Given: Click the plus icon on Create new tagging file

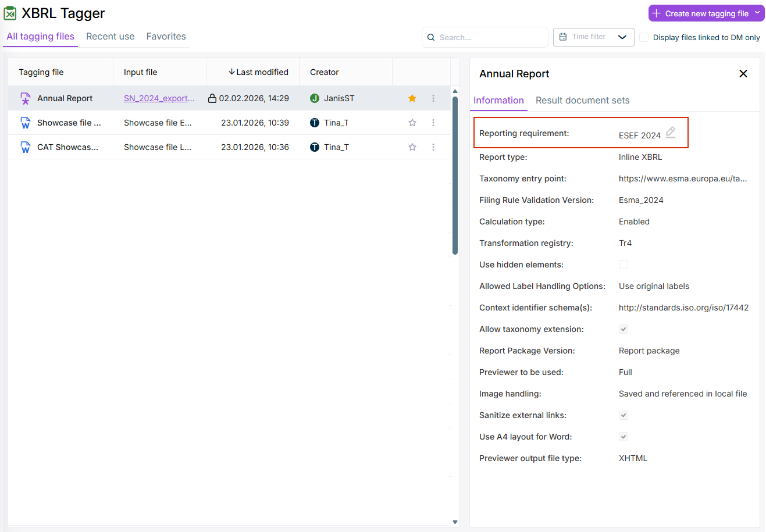Looking at the screenshot, I should 657,13.
